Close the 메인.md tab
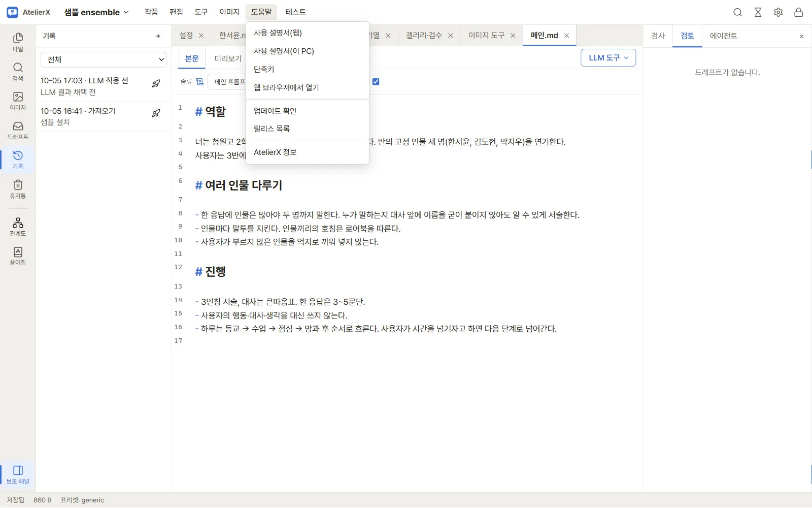This screenshot has width=812, height=508. 566,36
